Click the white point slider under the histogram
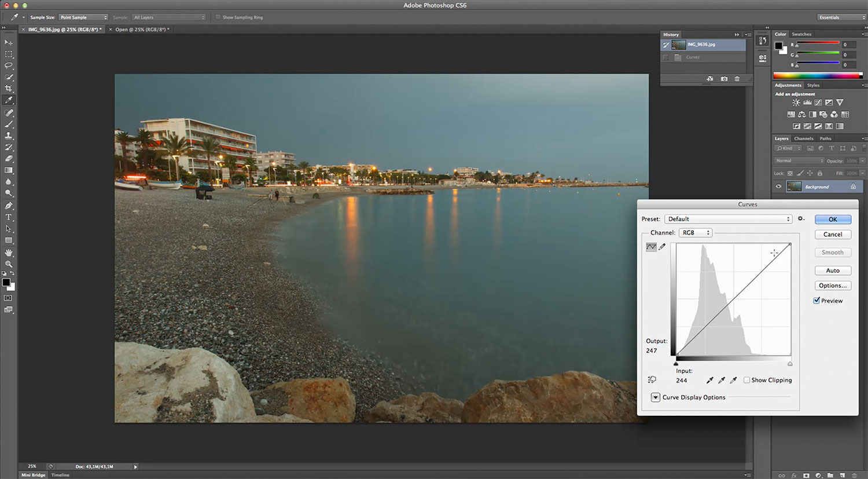This screenshot has width=868, height=479. pyautogui.click(x=790, y=364)
